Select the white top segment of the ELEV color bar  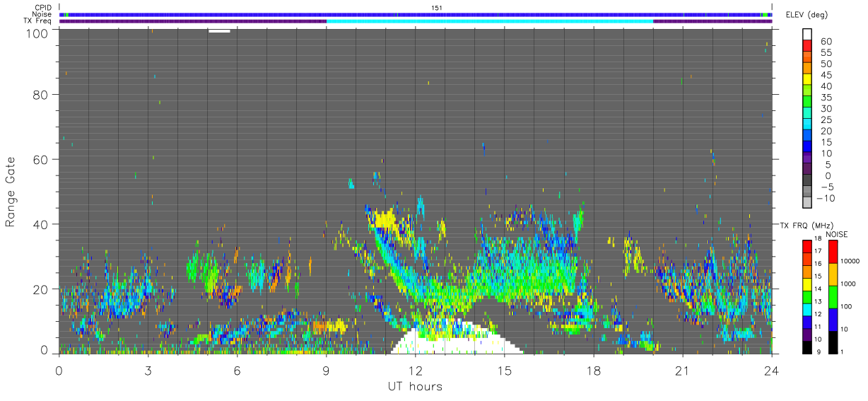807,33
